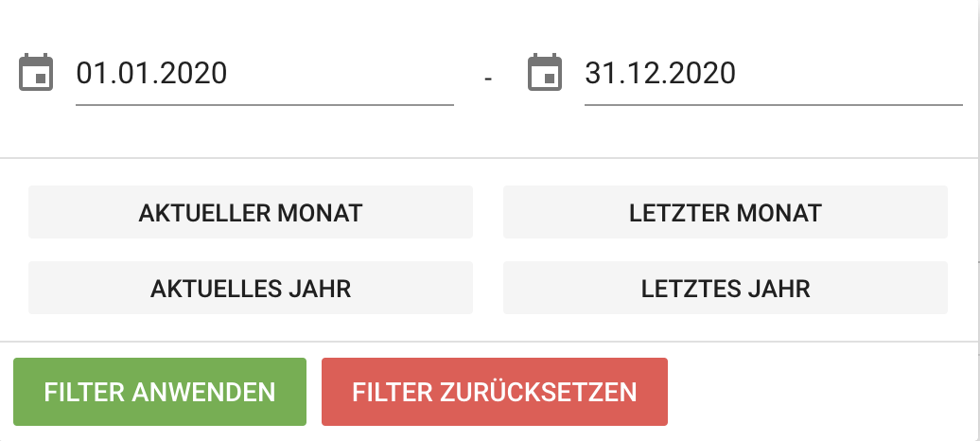
Task: Choose the Aktuelles Jahr range
Action: coord(251,288)
